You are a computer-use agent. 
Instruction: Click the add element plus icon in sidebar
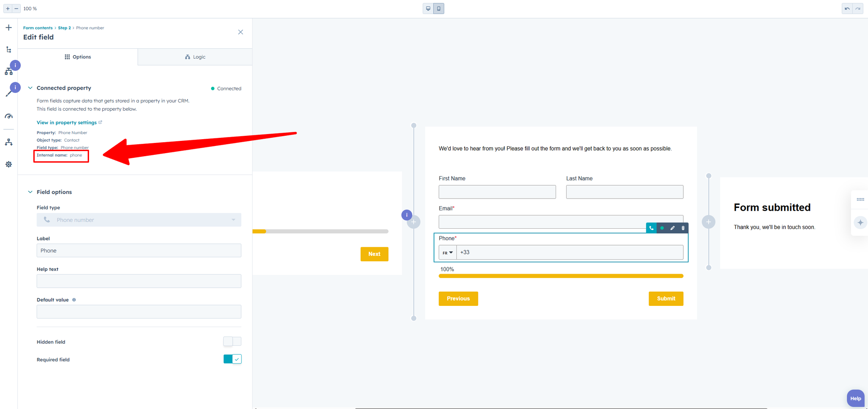[x=8, y=28]
